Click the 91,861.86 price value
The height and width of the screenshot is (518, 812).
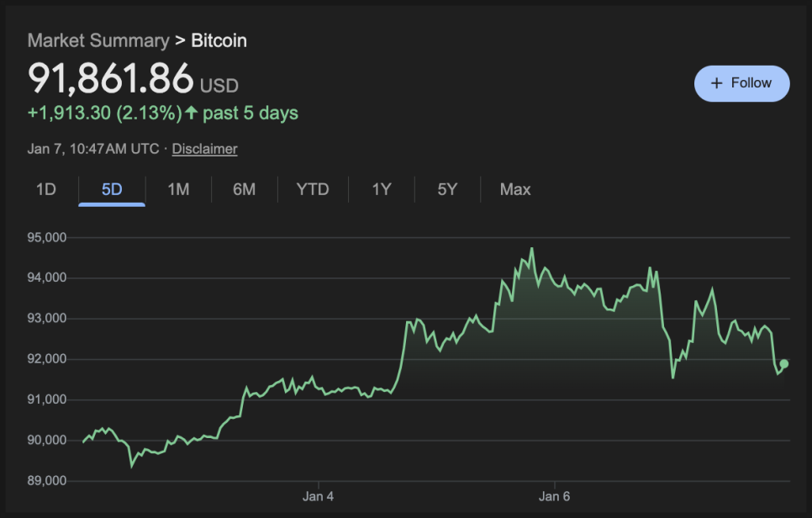(111, 78)
